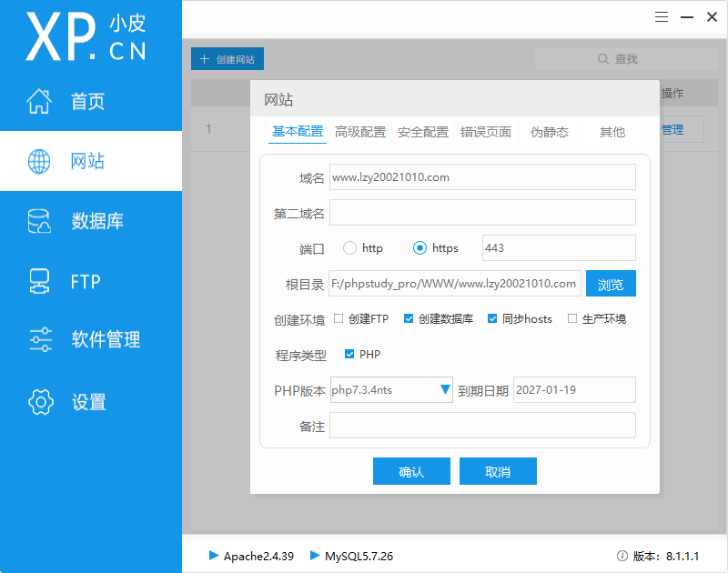Click the 到期日期 date field
Viewport: 728px width, 573px height.
coord(574,390)
